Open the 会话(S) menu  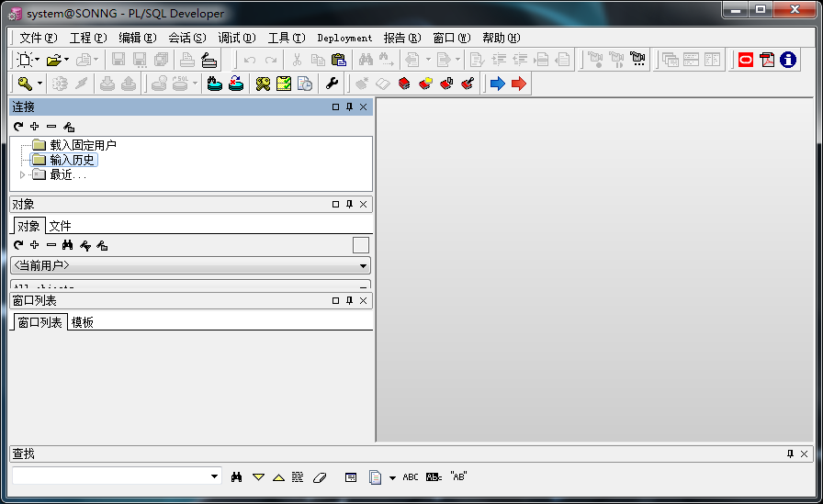[186, 38]
